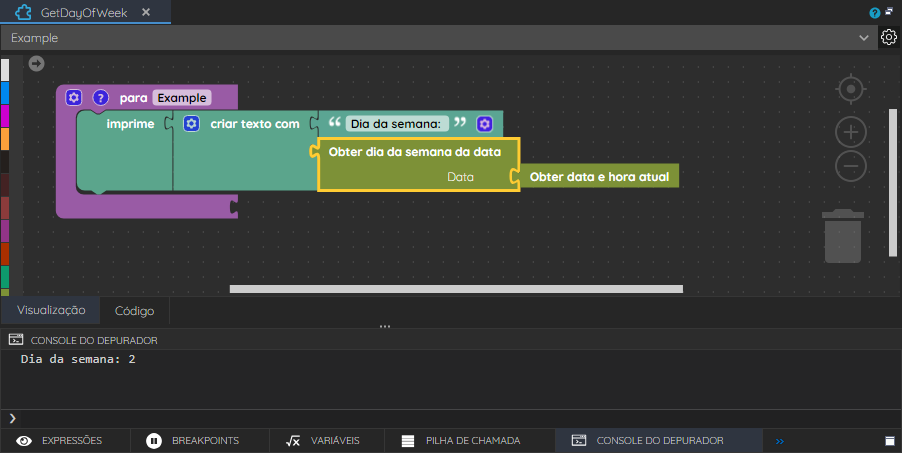Select the teal toolbox category swatch
The width and height of the screenshot is (902, 453).
coord(5,277)
